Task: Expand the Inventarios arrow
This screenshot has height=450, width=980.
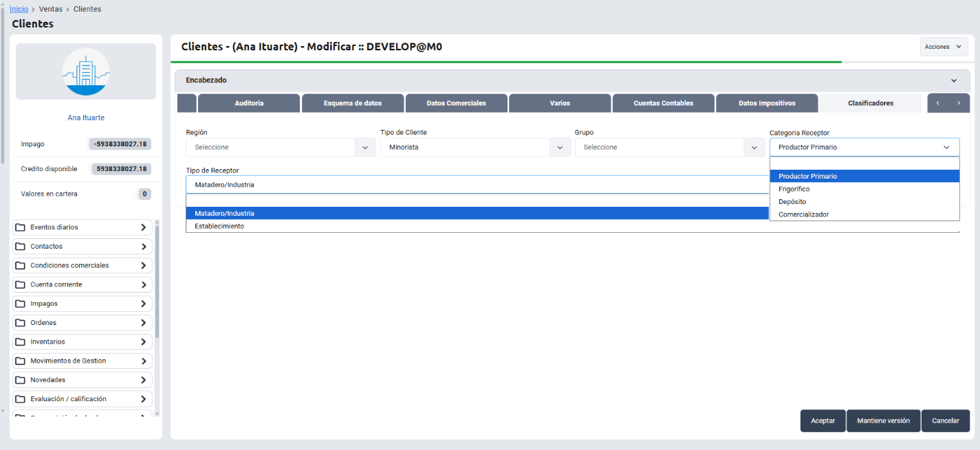Action: pos(143,341)
